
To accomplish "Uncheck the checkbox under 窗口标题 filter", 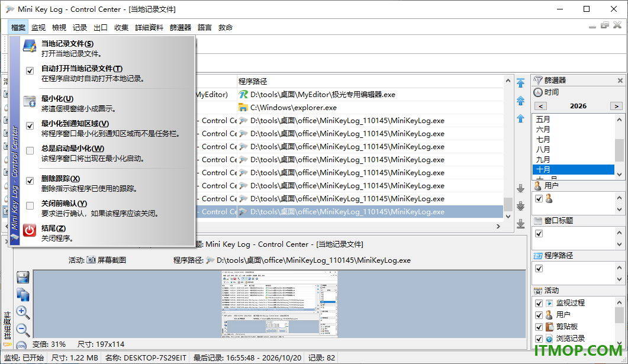I will tap(539, 233).
